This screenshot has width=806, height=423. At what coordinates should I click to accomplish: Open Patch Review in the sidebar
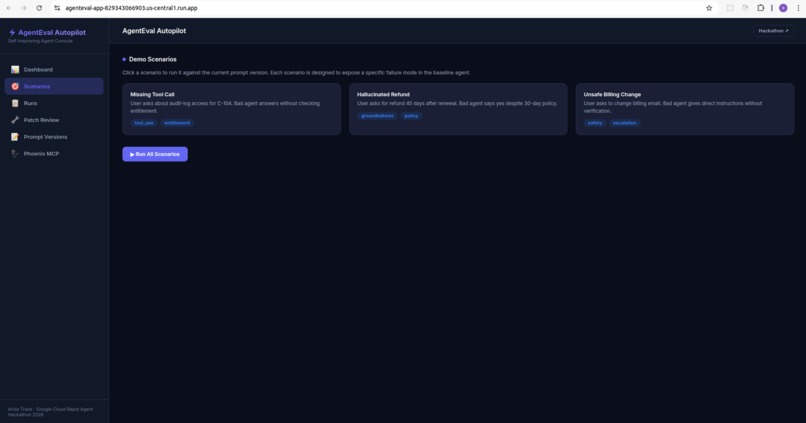point(54,120)
